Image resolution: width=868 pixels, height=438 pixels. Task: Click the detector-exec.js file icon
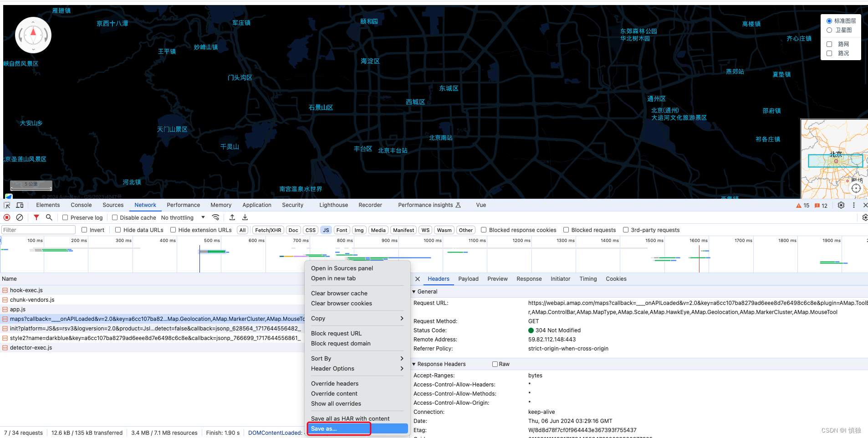5,348
